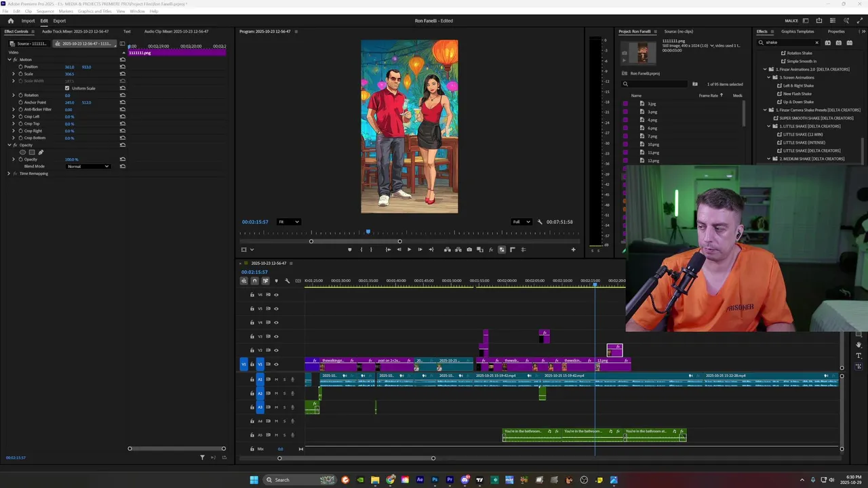868x488 pixels.
Task: Select the free draw bezier pen mask
Action: 41,152
